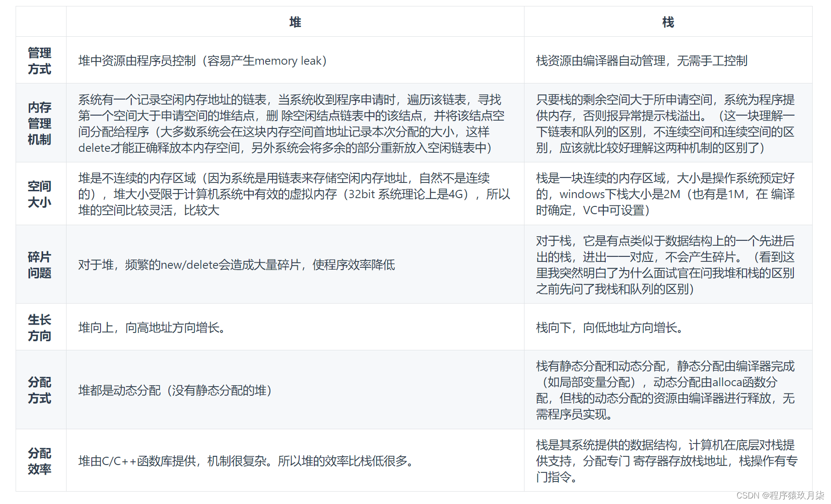Click cell starting 栈是其系统提供的数据结构
The width and height of the screenshot is (831, 504).
pyautogui.click(x=668, y=461)
